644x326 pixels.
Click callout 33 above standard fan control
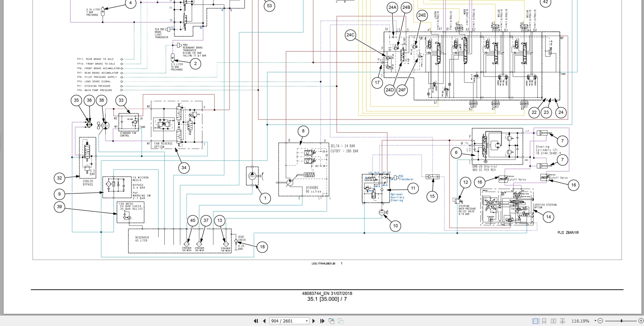pos(121,100)
